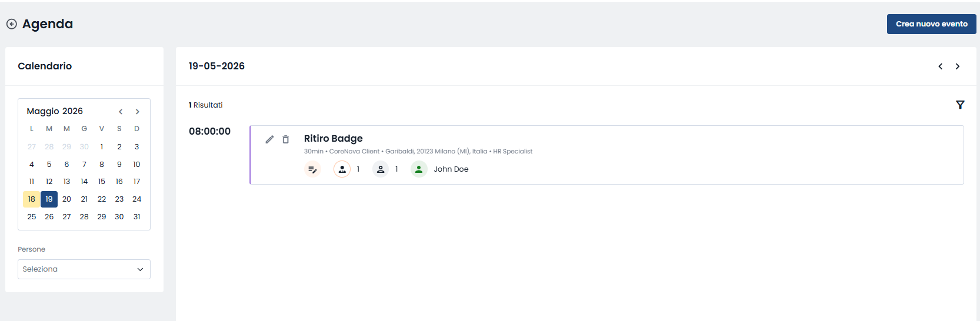This screenshot has width=980, height=321.
Task: Open the filter funnel icon
Action: [960, 105]
